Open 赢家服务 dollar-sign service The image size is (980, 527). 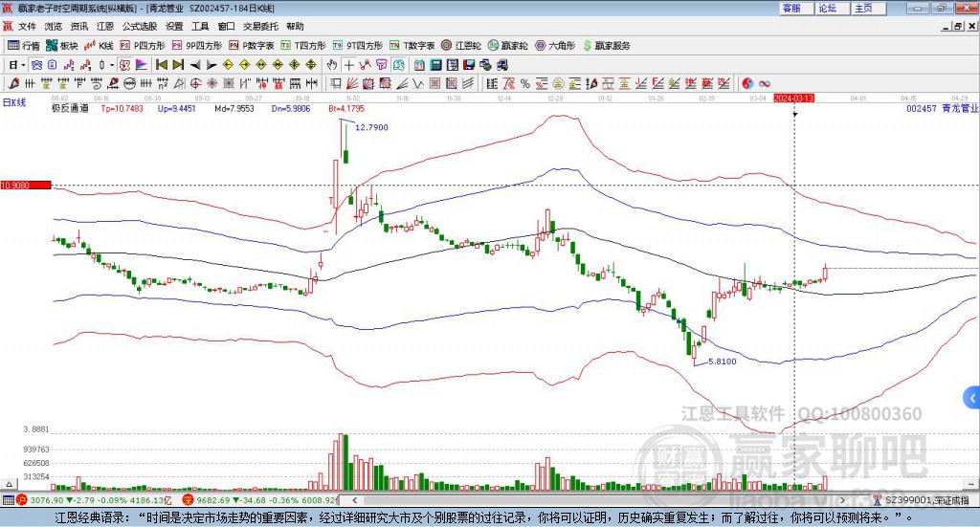[606, 46]
